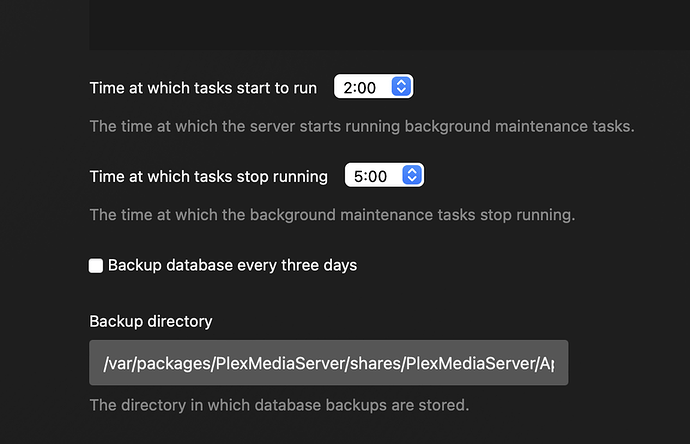The image size is (690, 444).
Task: Click the blue arrows on stop time selector
Action: click(x=412, y=176)
